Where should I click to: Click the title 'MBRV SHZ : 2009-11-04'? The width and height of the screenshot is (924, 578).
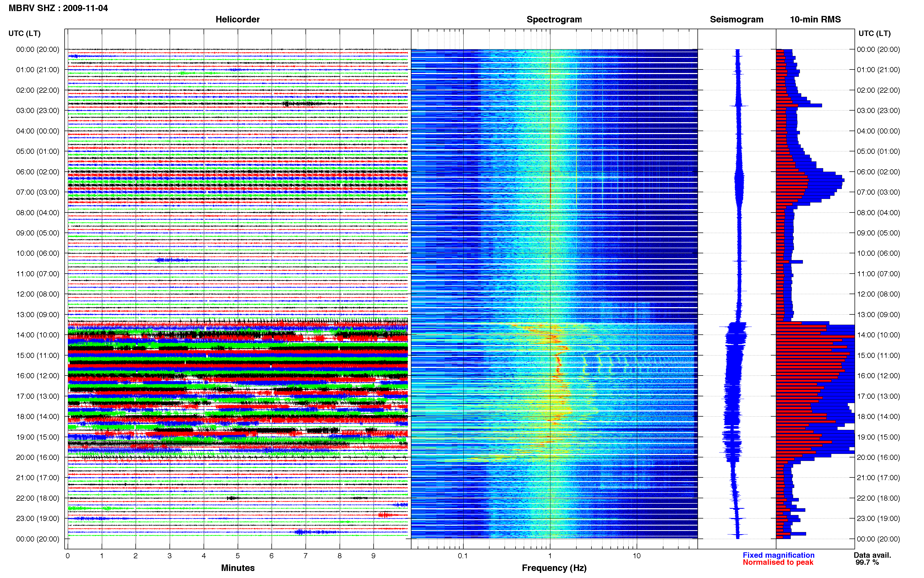pos(58,8)
